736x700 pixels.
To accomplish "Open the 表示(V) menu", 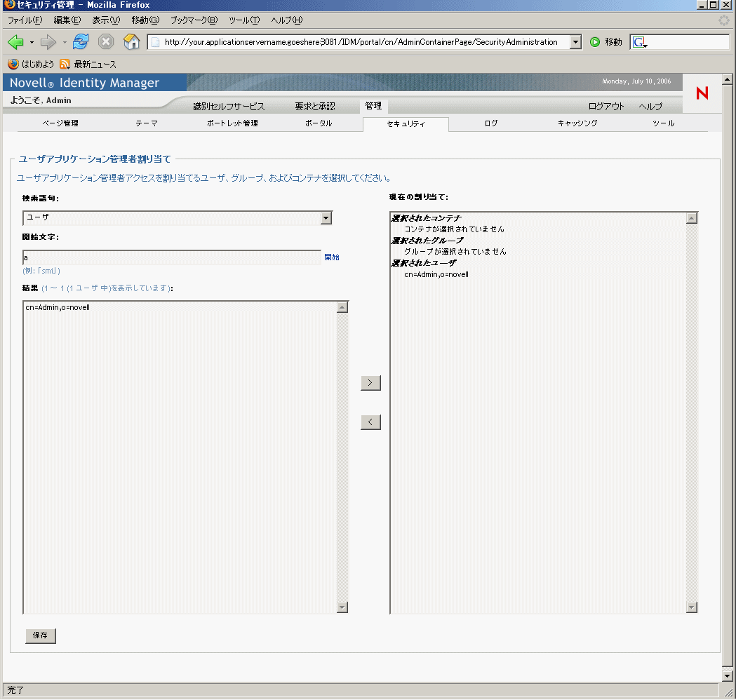I will point(106,20).
